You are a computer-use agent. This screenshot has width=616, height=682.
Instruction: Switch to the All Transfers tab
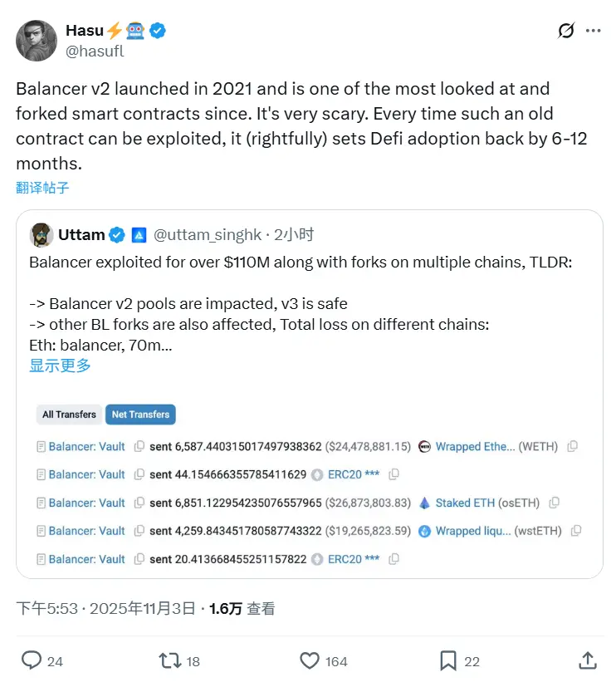point(69,415)
